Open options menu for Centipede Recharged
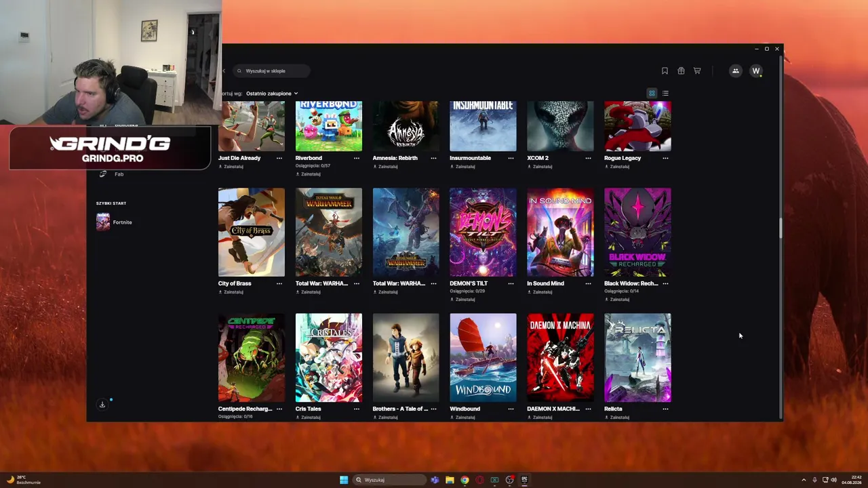868x488 pixels. click(x=279, y=409)
